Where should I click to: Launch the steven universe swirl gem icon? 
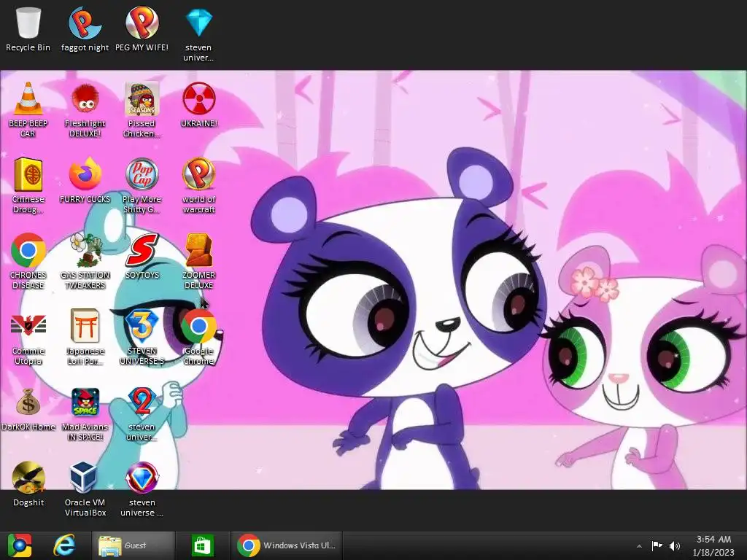tap(142, 489)
